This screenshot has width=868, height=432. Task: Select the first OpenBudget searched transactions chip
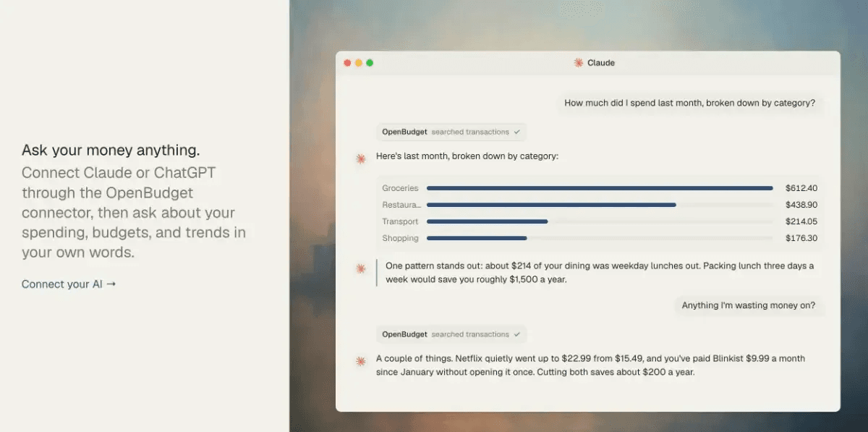click(x=451, y=132)
